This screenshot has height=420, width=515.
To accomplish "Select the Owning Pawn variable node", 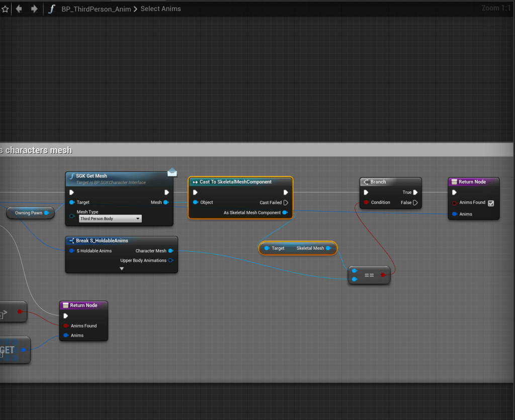I will (29, 213).
